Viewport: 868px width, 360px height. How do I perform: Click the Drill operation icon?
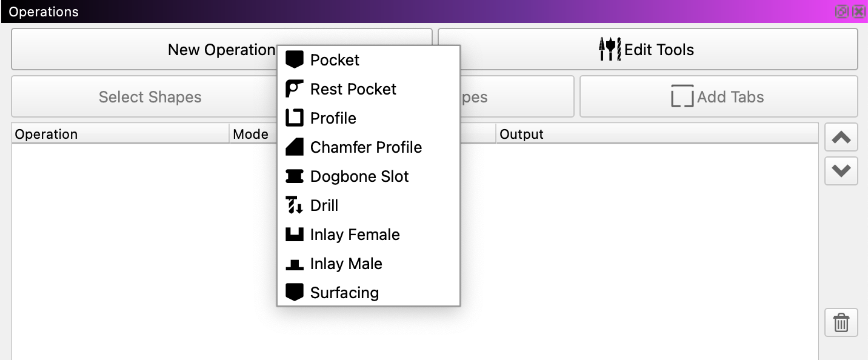[x=295, y=205]
